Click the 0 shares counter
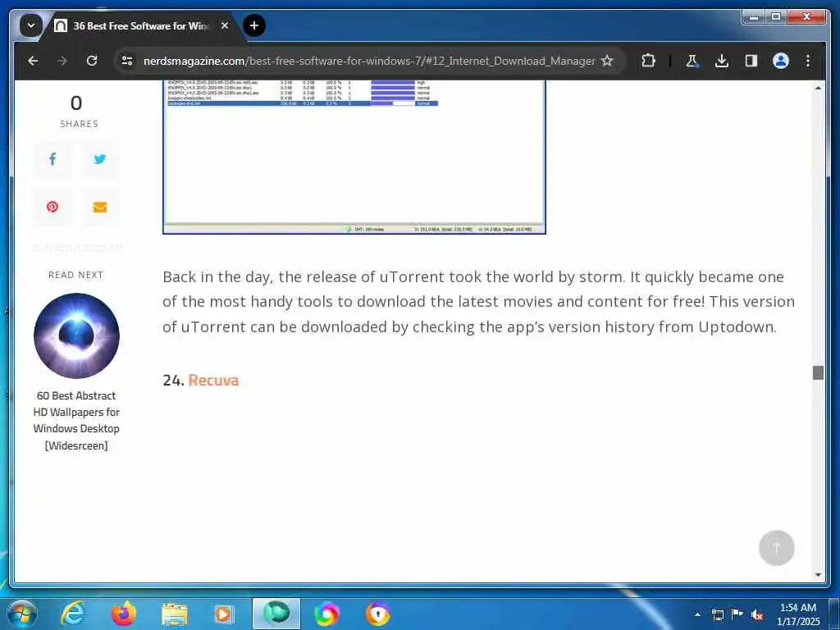The image size is (840, 630). coord(76,111)
